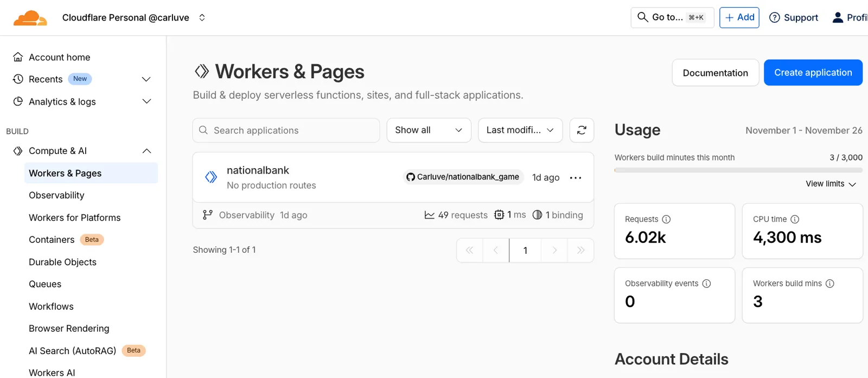
Task: Collapse the Compute & AI section
Action: (x=146, y=151)
